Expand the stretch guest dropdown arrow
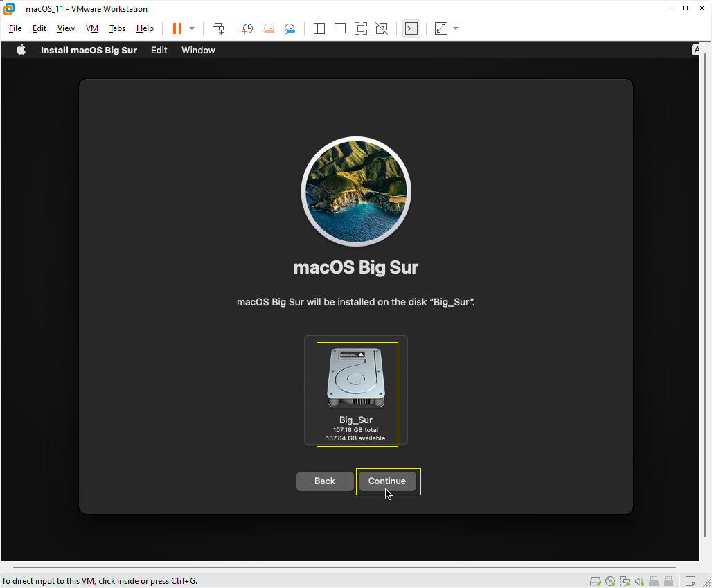The height and width of the screenshot is (588, 712). (456, 28)
